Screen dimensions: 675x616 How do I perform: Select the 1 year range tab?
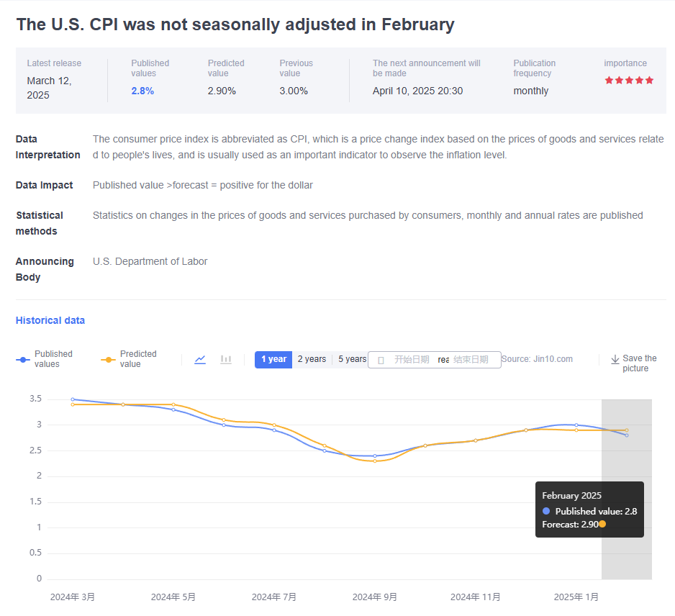tap(273, 359)
